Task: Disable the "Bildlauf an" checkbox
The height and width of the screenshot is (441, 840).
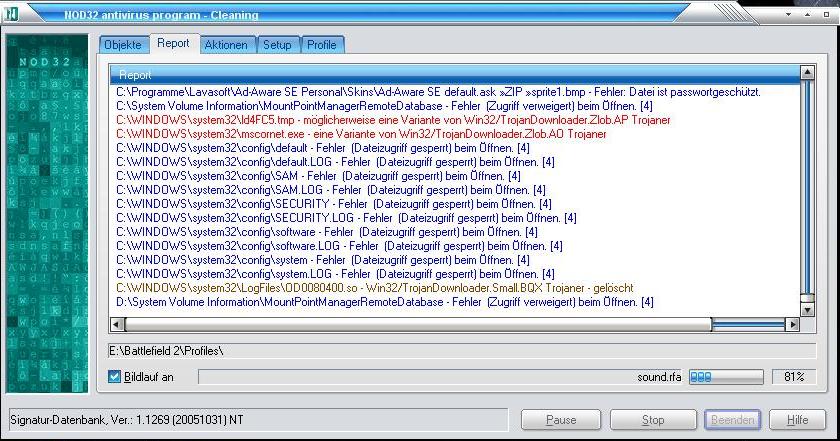Action: [115, 377]
